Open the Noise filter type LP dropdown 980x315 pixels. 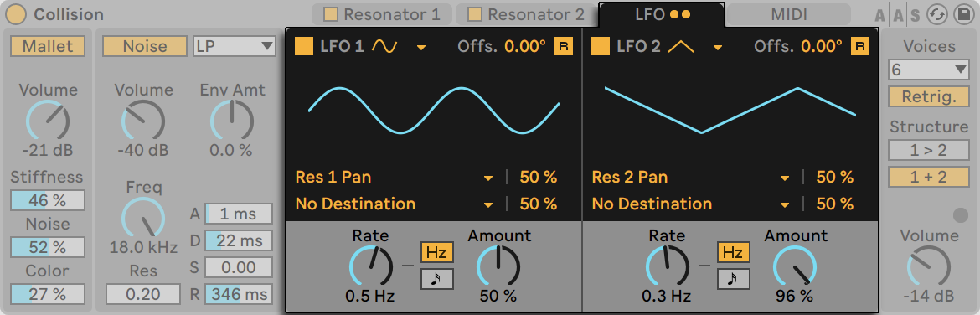(235, 45)
